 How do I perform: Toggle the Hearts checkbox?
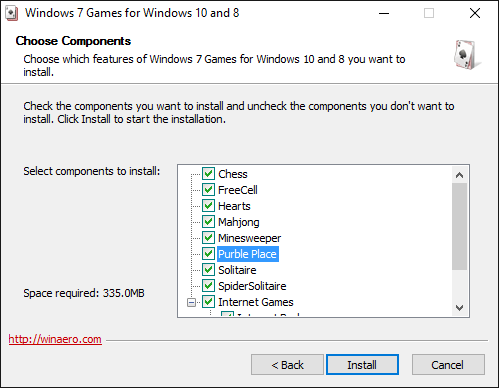point(208,206)
